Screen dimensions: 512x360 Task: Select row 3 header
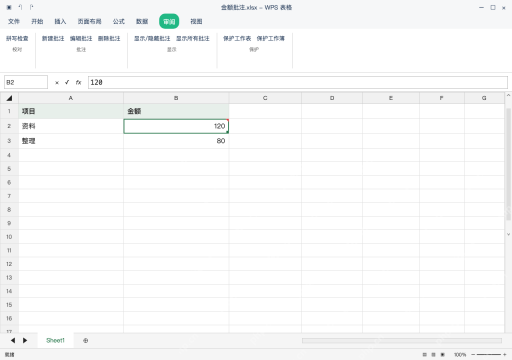pyautogui.click(x=9, y=141)
